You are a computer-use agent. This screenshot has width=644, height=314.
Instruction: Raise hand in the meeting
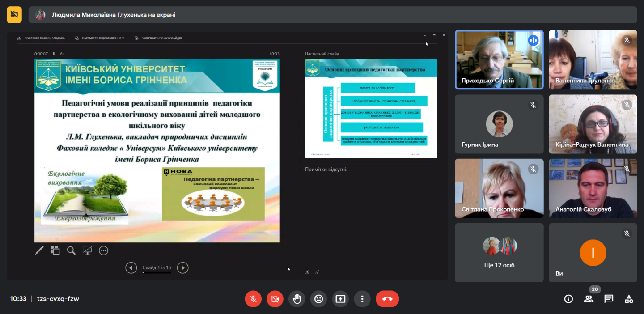pyautogui.click(x=297, y=299)
